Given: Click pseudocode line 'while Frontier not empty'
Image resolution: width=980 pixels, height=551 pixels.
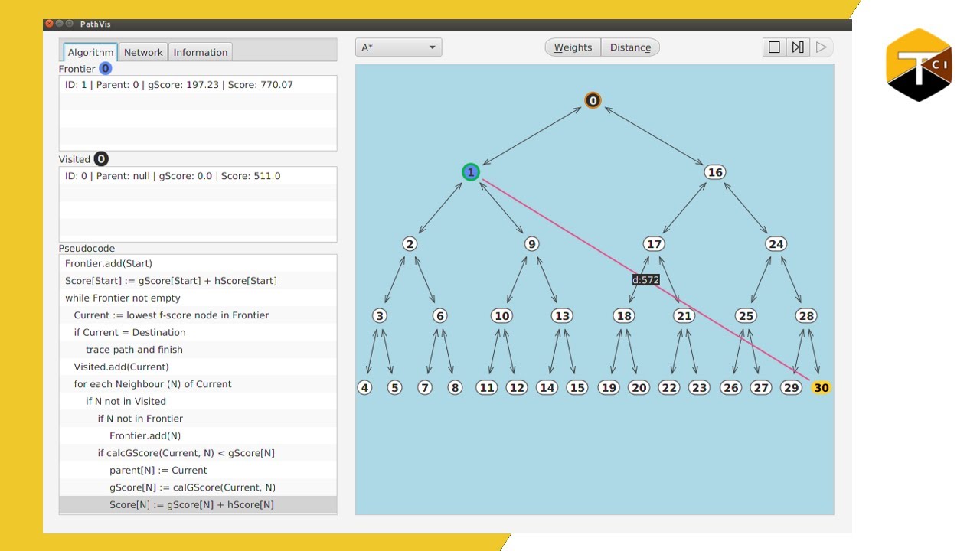Looking at the screenshot, I should point(198,298).
